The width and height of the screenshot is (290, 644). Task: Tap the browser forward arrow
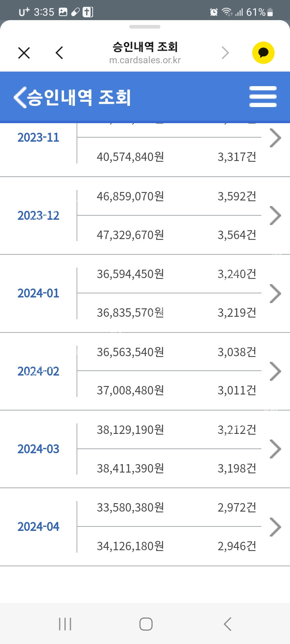point(225,53)
